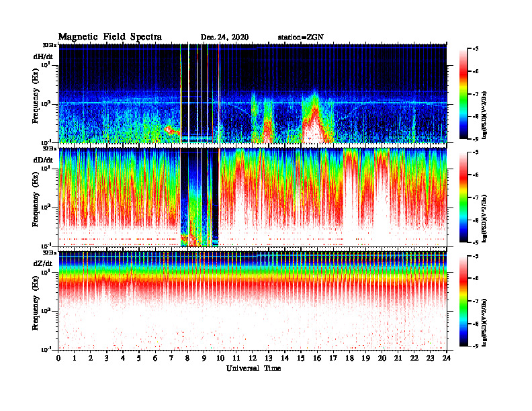Click hour 16 on the Universal Time axis
The image size is (532, 411).
pyautogui.click(x=317, y=359)
